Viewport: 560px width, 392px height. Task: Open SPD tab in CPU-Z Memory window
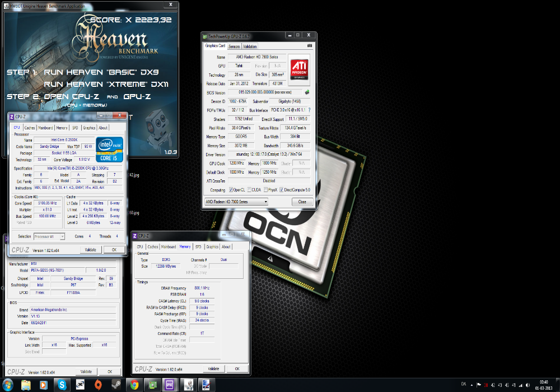click(x=198, y=247)
